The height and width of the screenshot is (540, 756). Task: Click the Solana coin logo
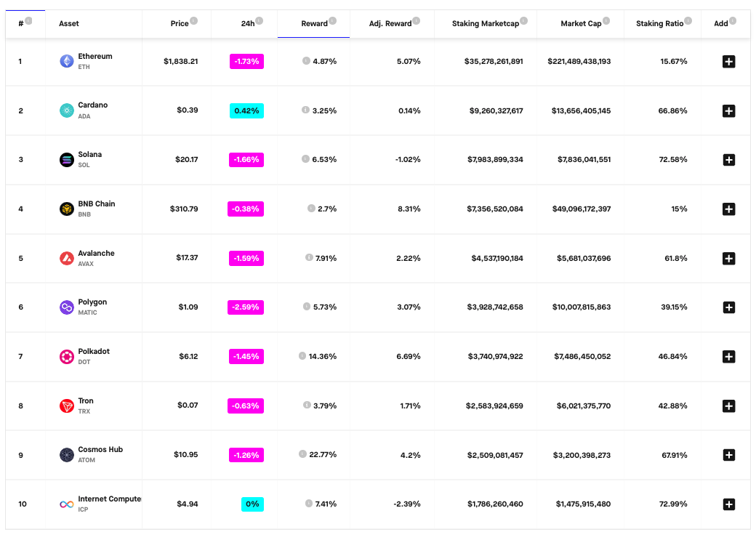click(67, 160)
